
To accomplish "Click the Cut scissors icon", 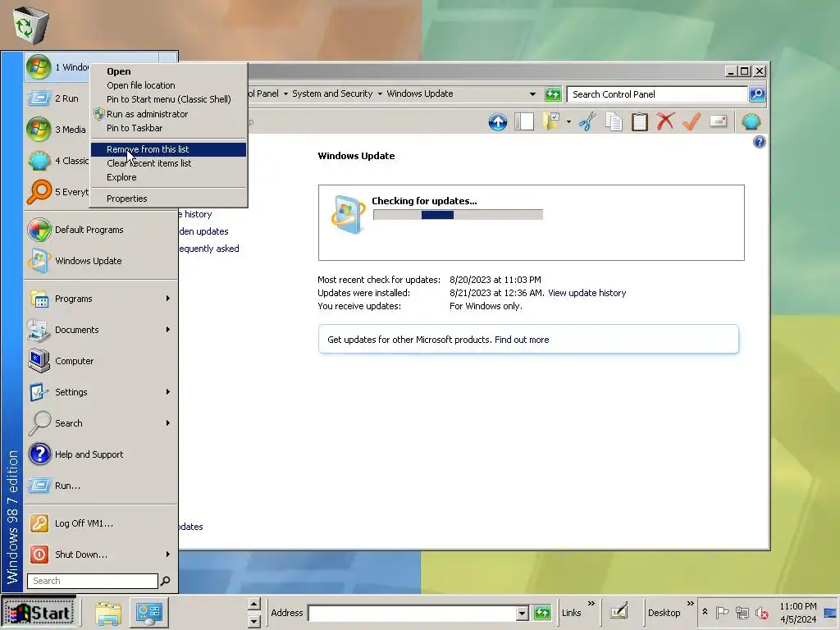I will 587,121.
